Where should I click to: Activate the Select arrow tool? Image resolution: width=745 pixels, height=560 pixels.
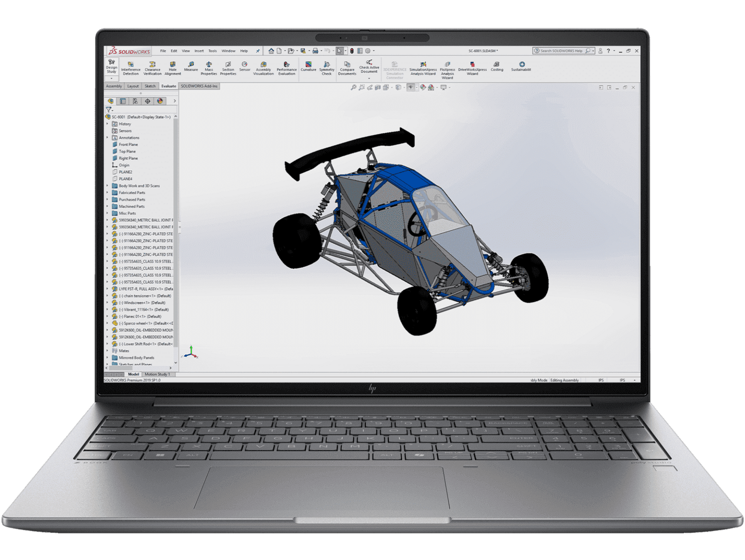coord(339,51)
